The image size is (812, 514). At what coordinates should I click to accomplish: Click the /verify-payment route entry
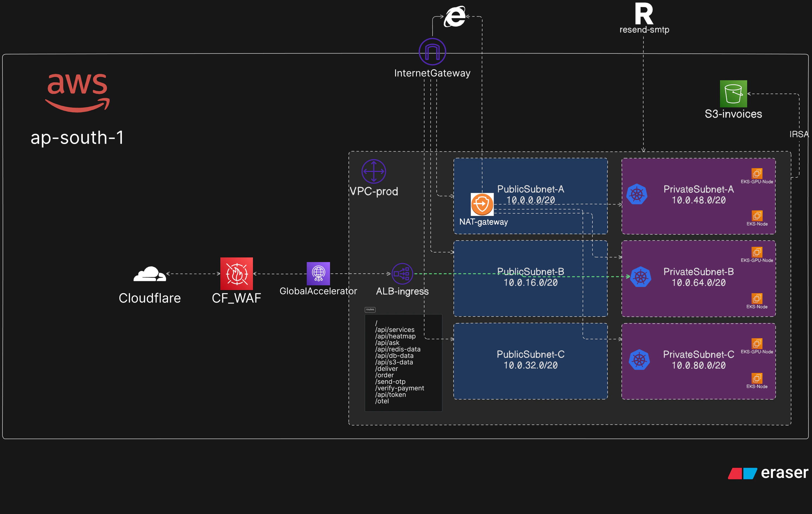pos(399,388)
